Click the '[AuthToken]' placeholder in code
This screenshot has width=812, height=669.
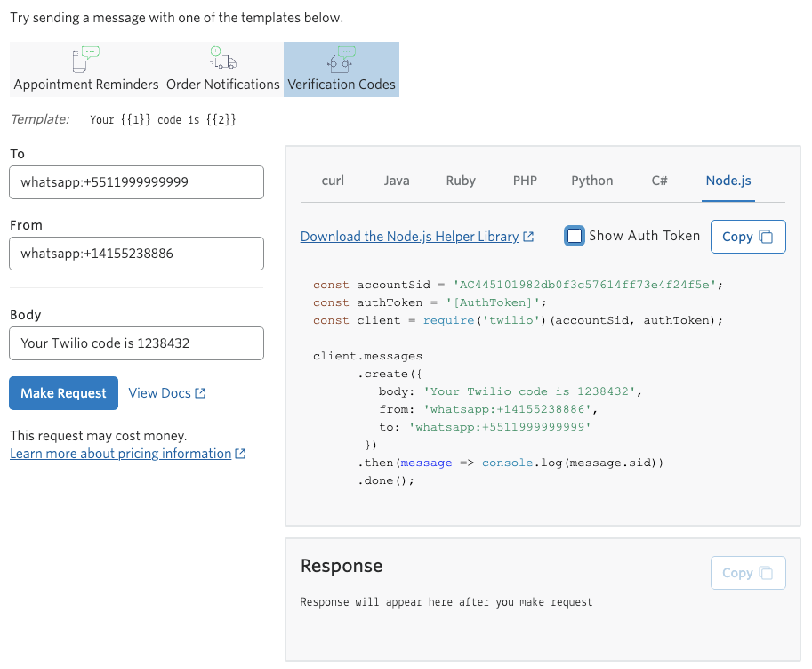tap(493, 302)
